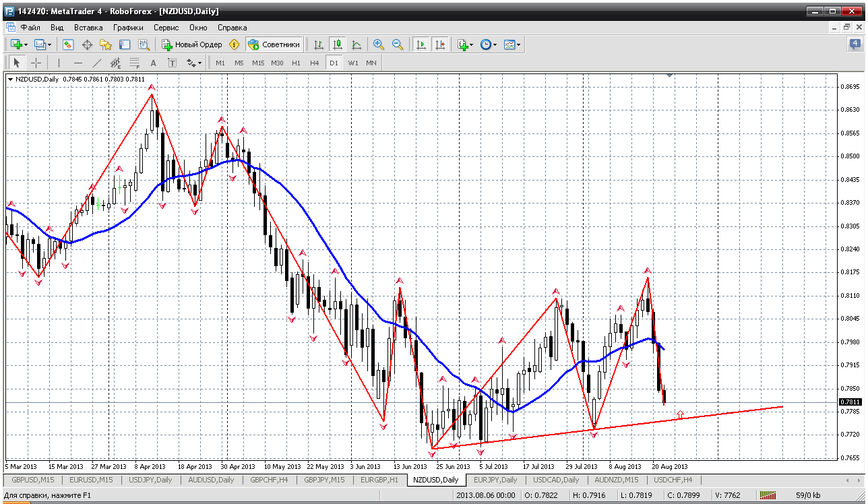Viewport: 868px width, 504px height.
Task: Select the H4 timeframe button
Action: click(315, 63)
